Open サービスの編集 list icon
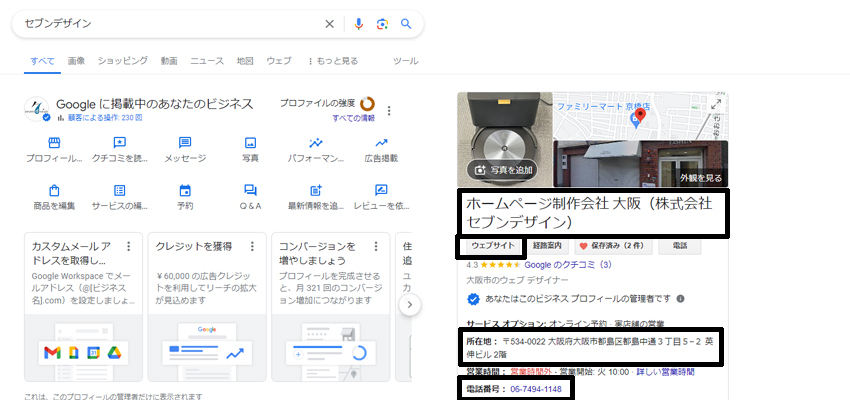Viewport: 850px width, 400px height. (x=119, y=190)
